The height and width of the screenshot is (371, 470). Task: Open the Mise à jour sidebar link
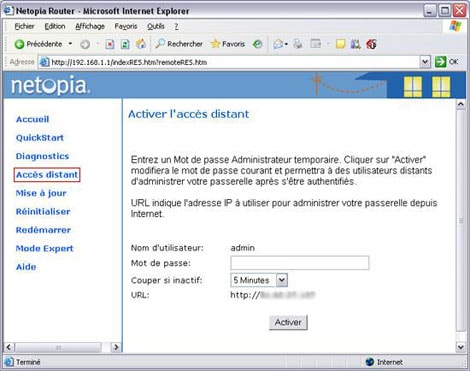(41, 193)
